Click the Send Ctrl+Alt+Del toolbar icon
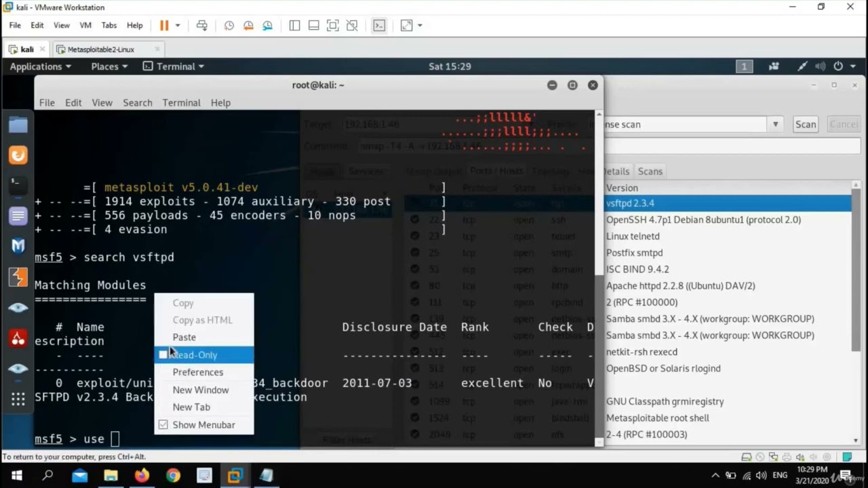The width and height of the screenshot is (868, 488). pos(201,25)
